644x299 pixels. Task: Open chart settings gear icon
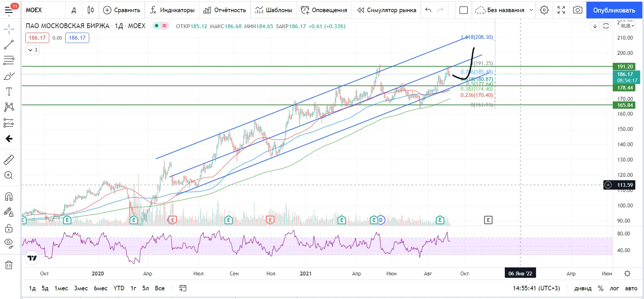click(x=544, y=10)
